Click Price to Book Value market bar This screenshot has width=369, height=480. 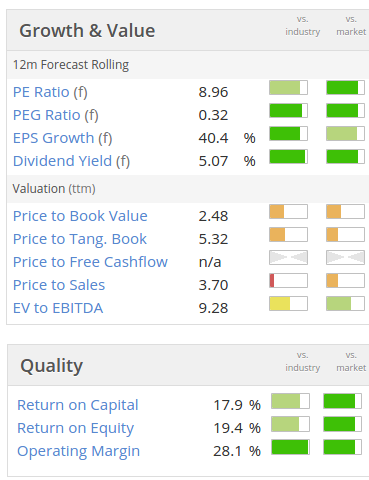pos(345,212)
